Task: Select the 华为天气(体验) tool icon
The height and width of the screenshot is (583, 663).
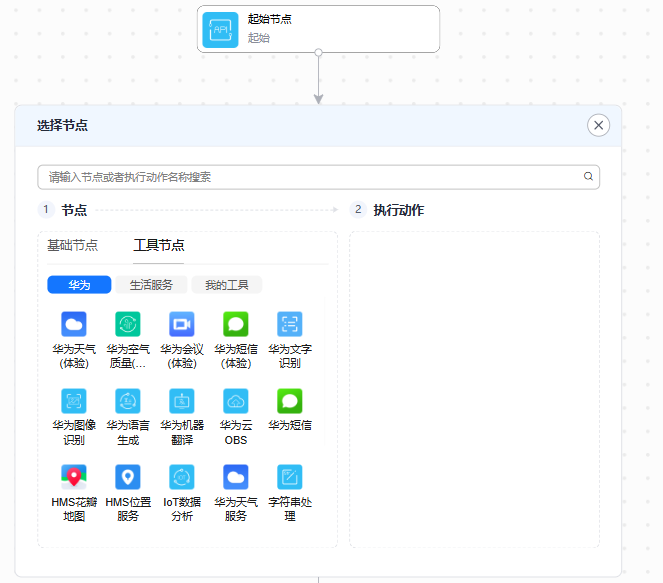Action: [x=74, y=324]
